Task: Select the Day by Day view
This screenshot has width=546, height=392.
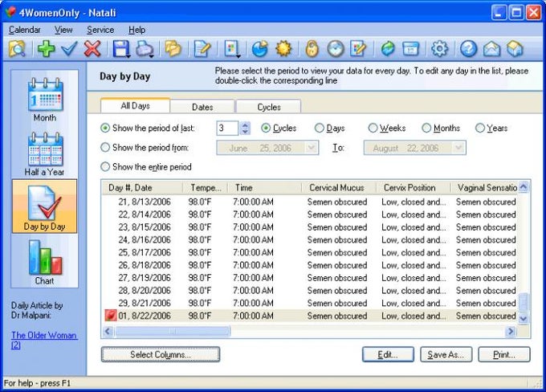Action: (x=45, y=206)
